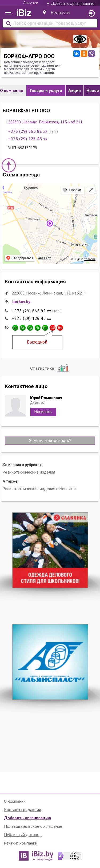Open the Odnoklassniki social icon

84,54
